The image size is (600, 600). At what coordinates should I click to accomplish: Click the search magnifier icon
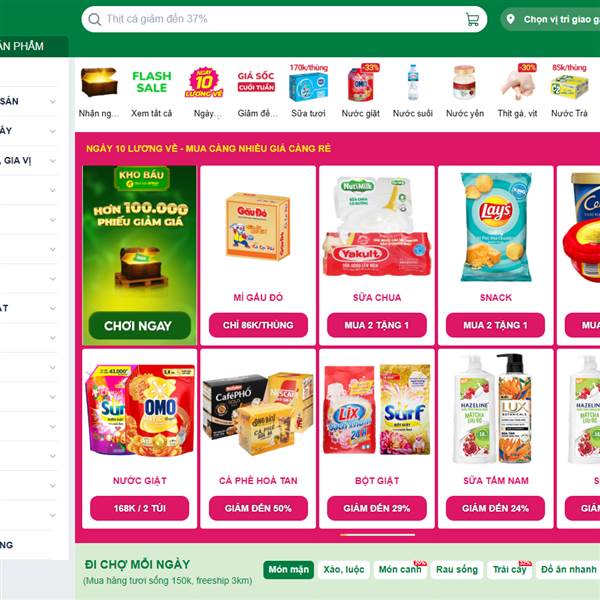tap(94, 19)
